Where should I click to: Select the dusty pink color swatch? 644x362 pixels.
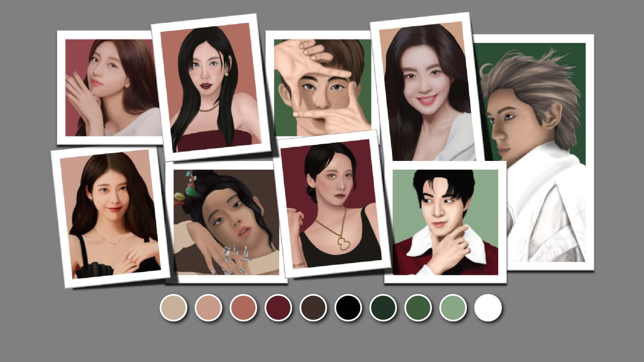(x=208, y=308)
